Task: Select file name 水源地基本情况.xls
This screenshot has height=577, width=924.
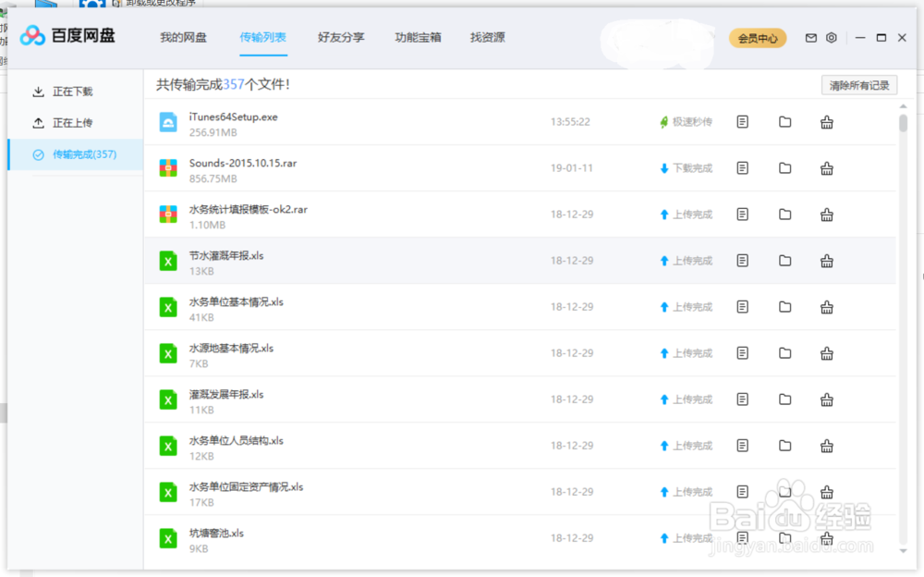Action: (x=231, y=348)
